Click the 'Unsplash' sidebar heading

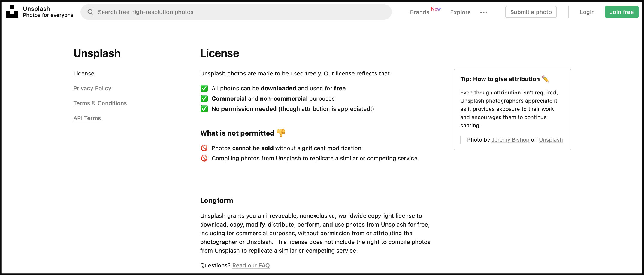pos(97,53)
